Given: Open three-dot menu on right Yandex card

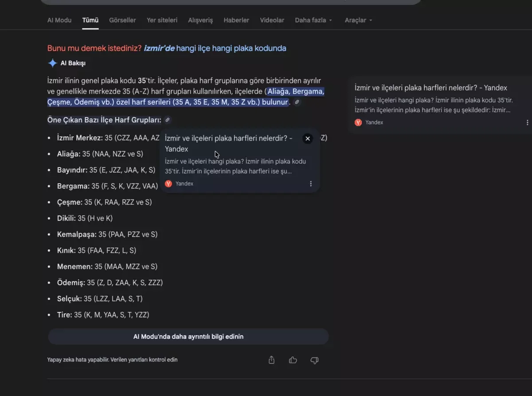Looking at the screenshot, I should tap(527, 122).
